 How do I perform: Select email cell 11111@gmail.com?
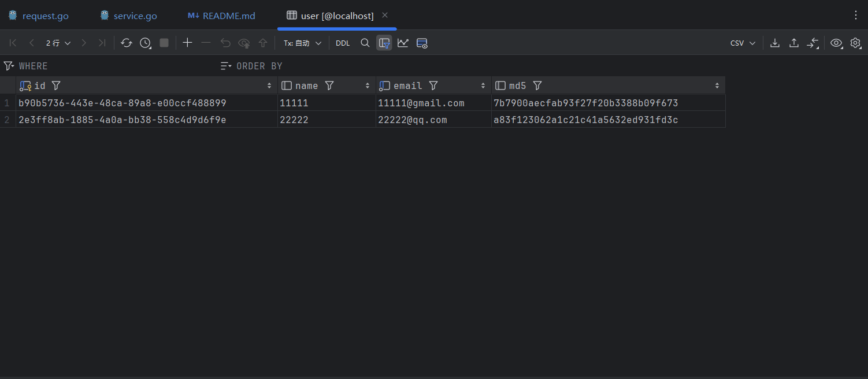(x=433, y=103)
